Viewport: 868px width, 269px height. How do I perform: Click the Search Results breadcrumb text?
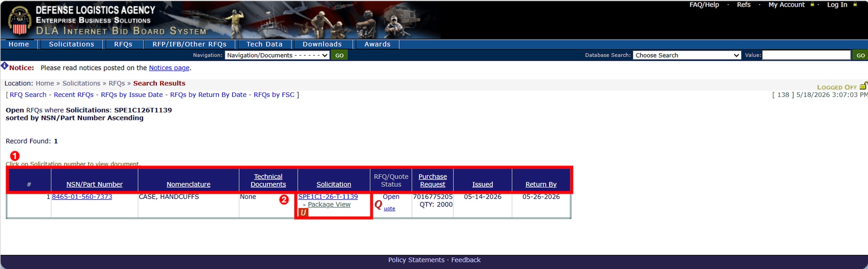pyautogui.click(x=159, y=83)
